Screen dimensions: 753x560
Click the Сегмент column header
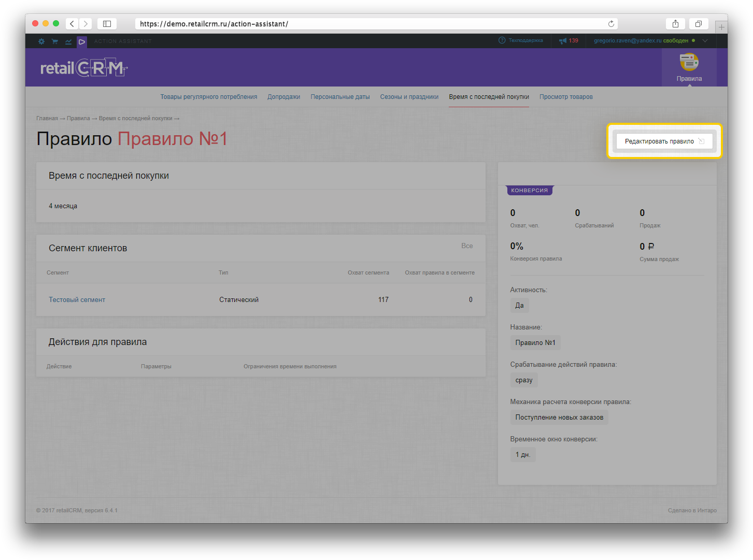click(x=58, y=272)
